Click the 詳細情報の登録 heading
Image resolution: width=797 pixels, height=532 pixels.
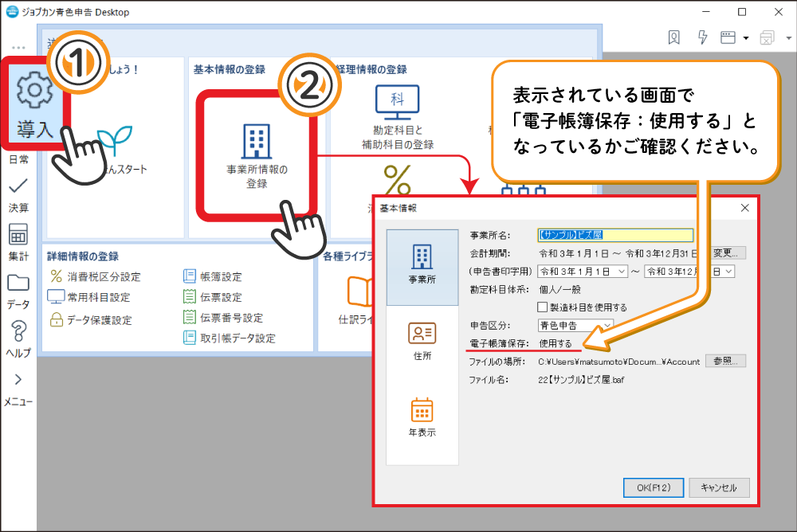tap(83, 256)
